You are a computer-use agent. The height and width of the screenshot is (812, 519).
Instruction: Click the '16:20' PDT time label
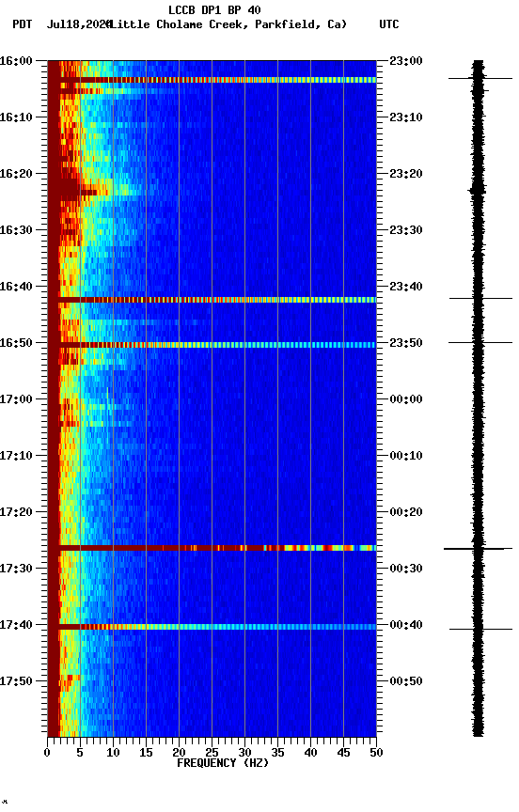(16, 174)
